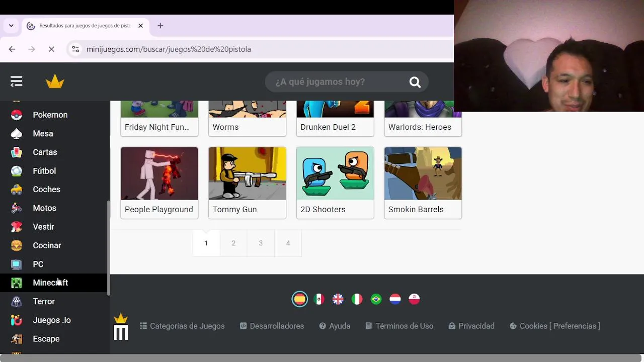The image size is (644, 362).
Task: Open the Smokin Barrels game thumbnail
Action: [423, 173]
